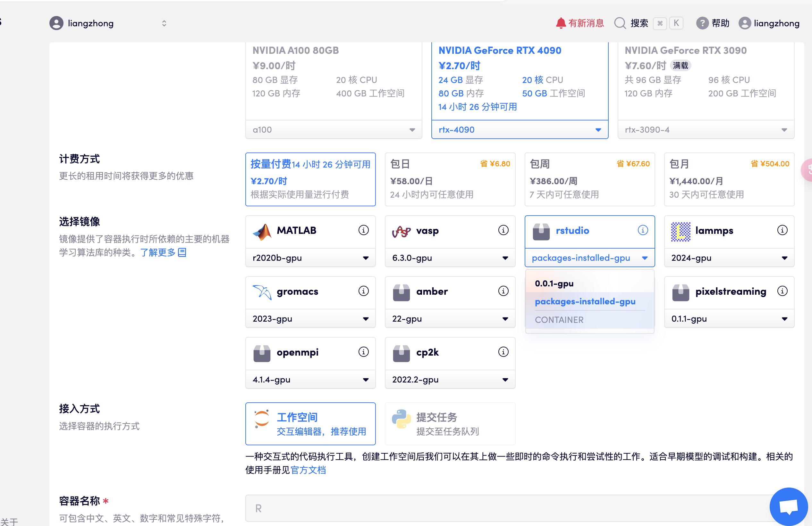812x526 pixels.
Task: Open vasp image info icon
Action: click(503, 230)
